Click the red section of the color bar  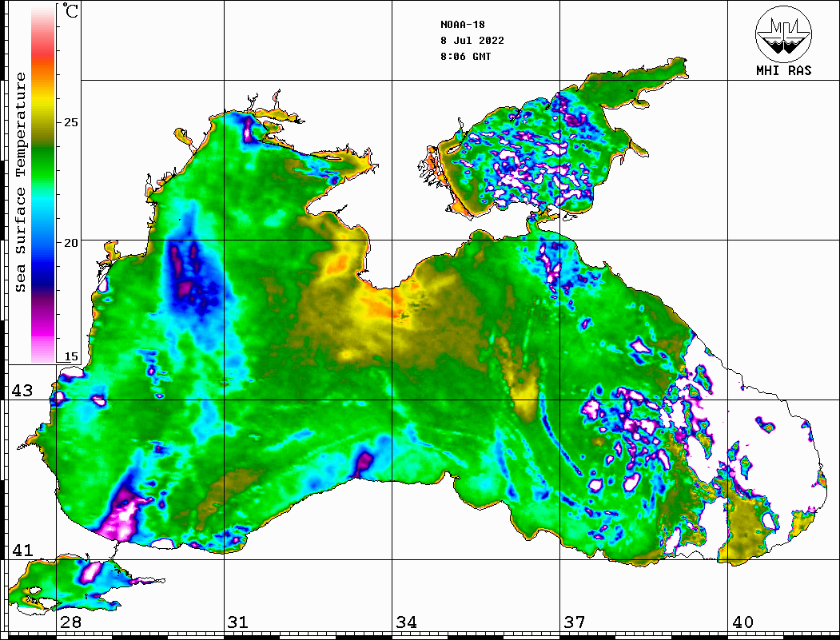pyautogui.click(x=42, y=56)
